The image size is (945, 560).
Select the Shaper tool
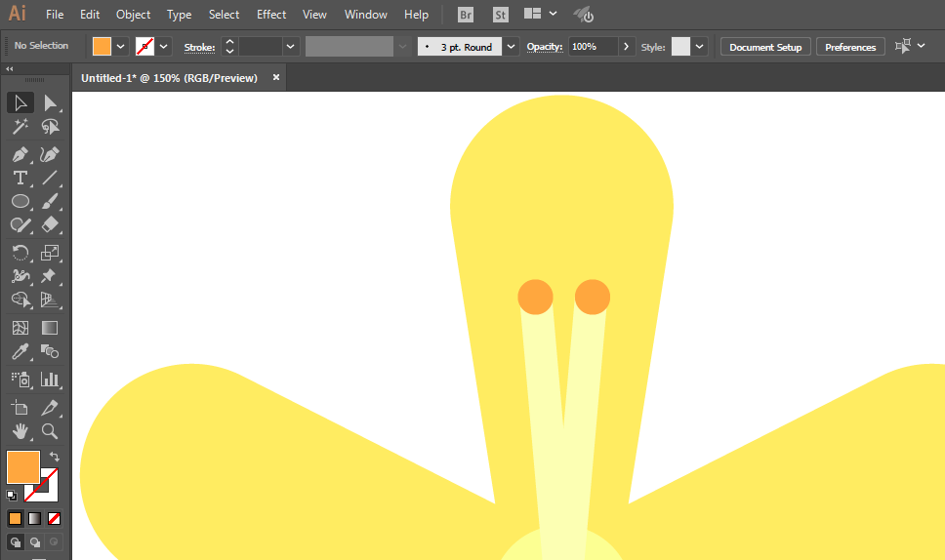point(21,225)
